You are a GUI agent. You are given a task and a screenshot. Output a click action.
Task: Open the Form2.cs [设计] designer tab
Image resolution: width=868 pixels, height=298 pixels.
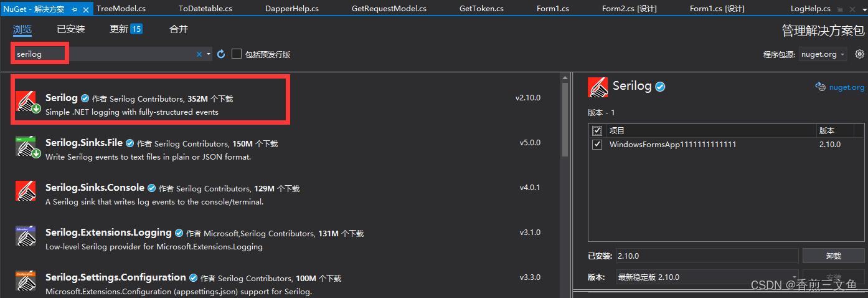(630, 9)
